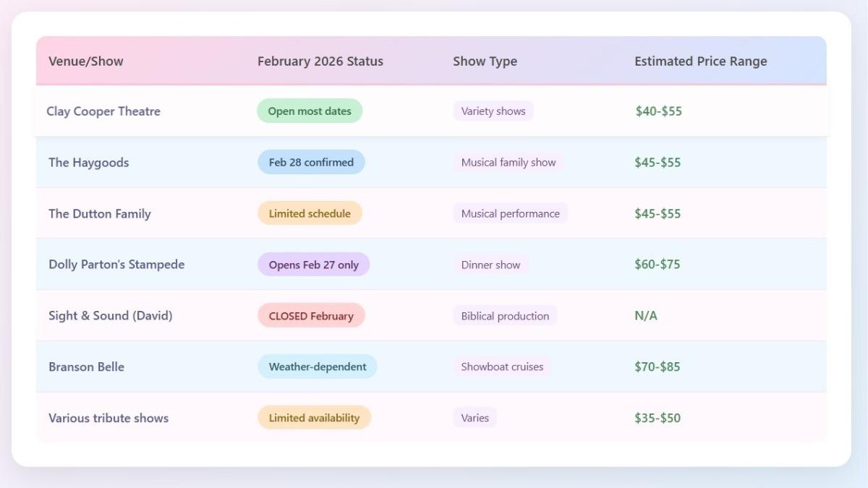This screenshot has height=488, width=868.
Task: Click Dolly Parton's Stampede venue name
Action: click(x=116, y=265)
